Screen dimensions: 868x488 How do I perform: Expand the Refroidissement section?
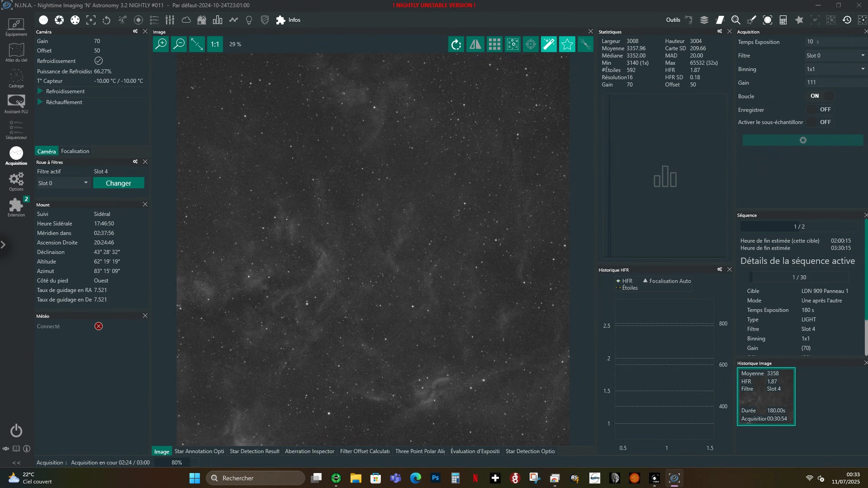point(65,91)
